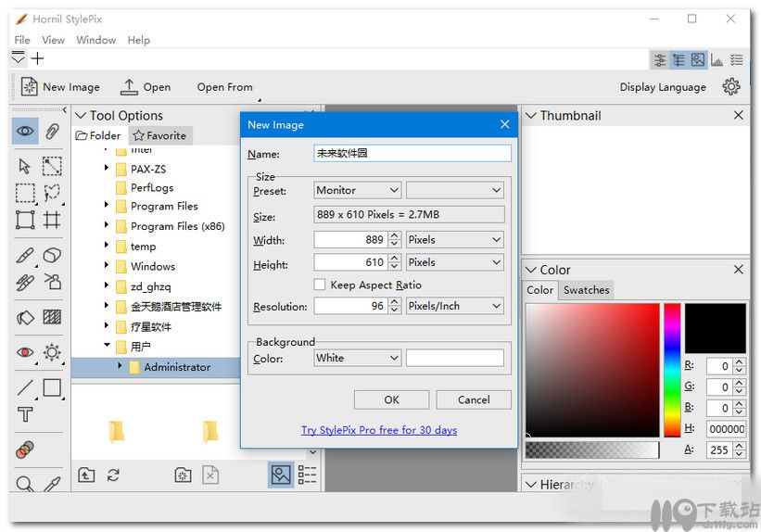Select the arrow pointer tool
Screen dimensions: 761x532
(24, 166)
